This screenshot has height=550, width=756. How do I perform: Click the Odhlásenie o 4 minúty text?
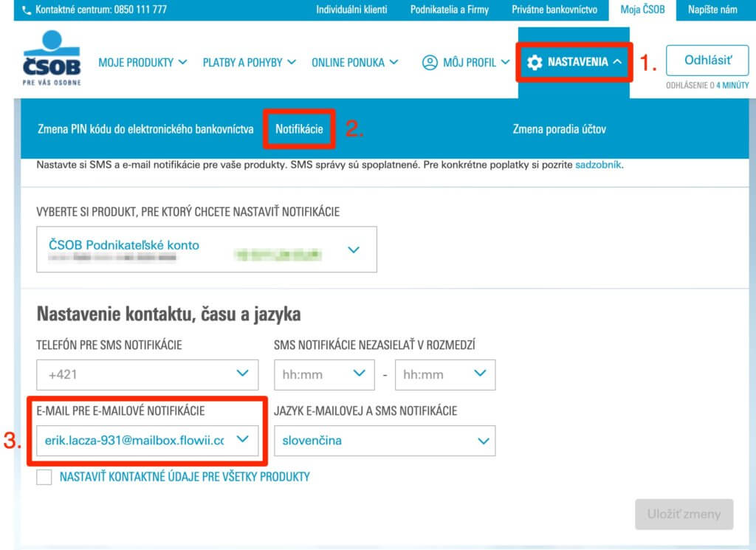coord(707,86)
